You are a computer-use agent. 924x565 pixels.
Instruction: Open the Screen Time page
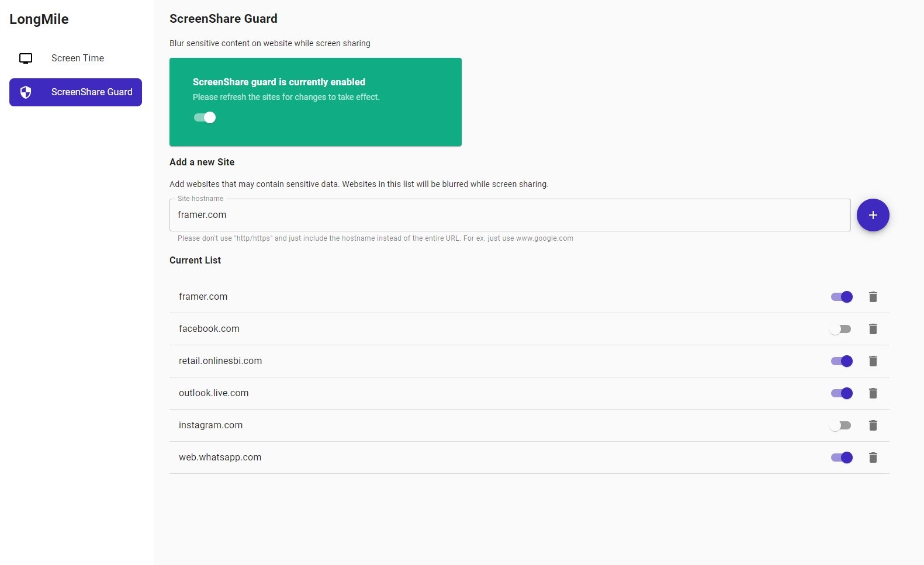coord(75,58)
